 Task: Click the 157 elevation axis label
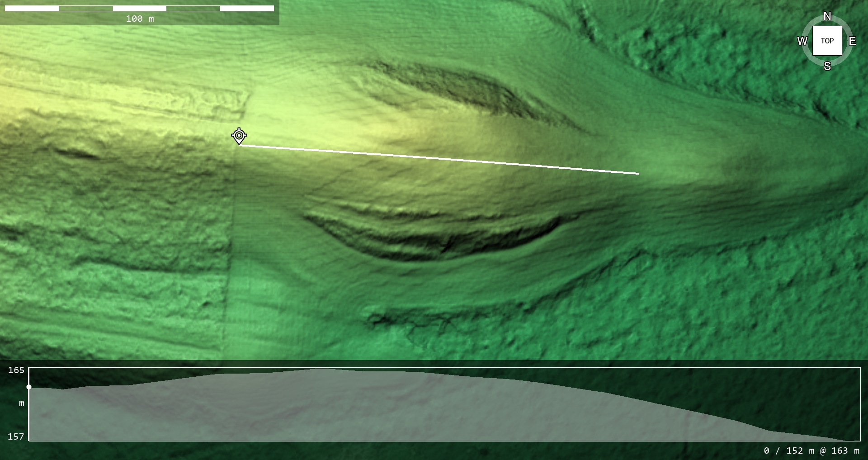[16, 436]
